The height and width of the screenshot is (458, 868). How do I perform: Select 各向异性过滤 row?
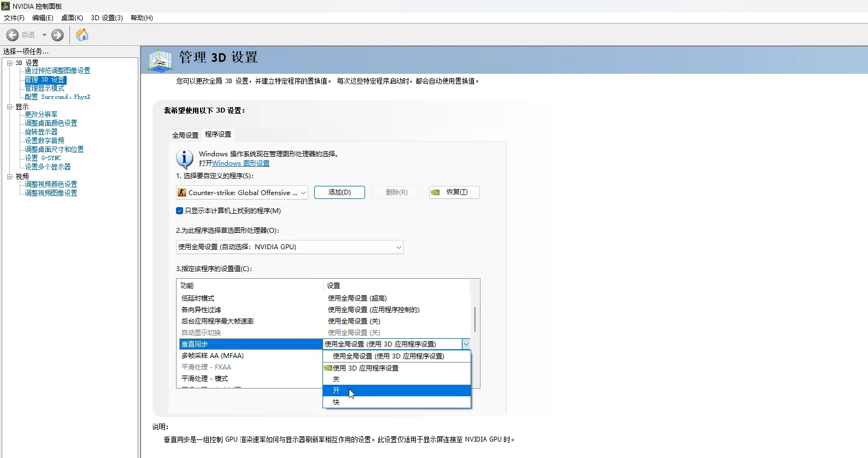(325, 310)
